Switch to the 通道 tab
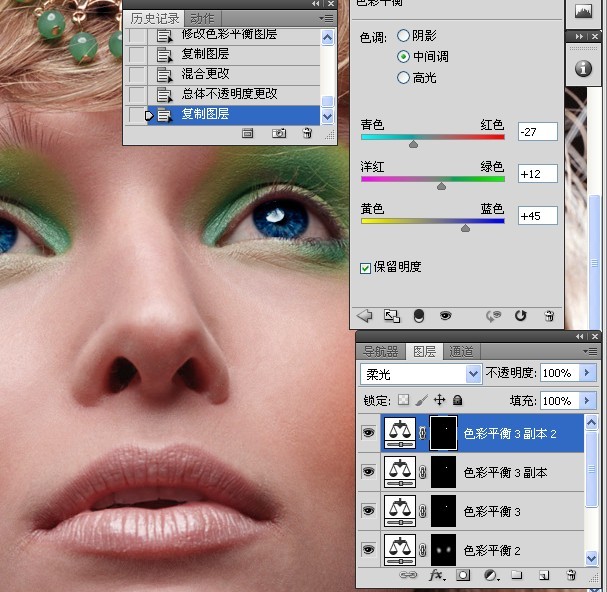The height and width of the screenshot is (592, 607). tap(461, 351)
